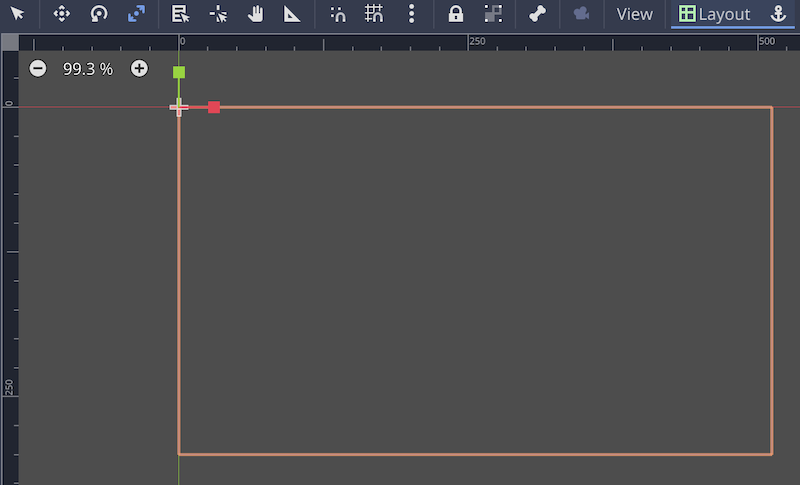This screenshot has width=800, height=485.
Task: Click the list-select nodes tool
Action: [x=180, y=14]
